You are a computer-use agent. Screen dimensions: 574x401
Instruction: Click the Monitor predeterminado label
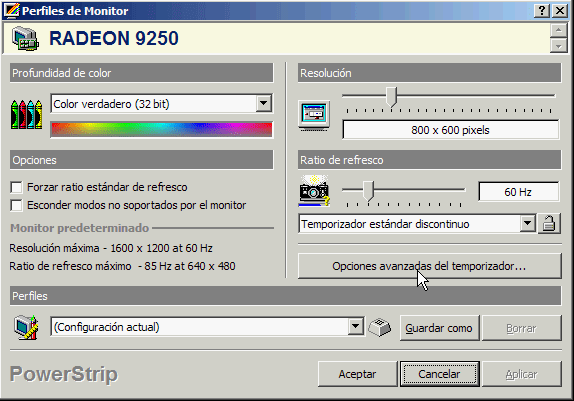(x=79, y=228)
